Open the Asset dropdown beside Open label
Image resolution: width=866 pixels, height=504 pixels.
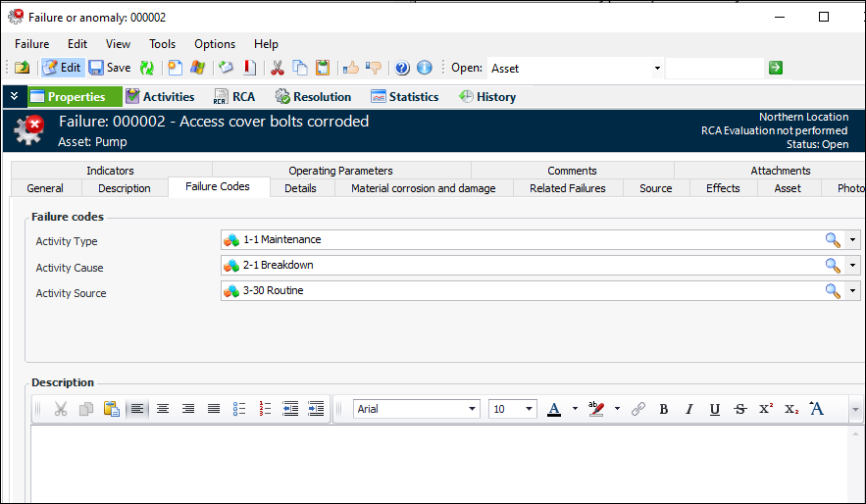657,69
